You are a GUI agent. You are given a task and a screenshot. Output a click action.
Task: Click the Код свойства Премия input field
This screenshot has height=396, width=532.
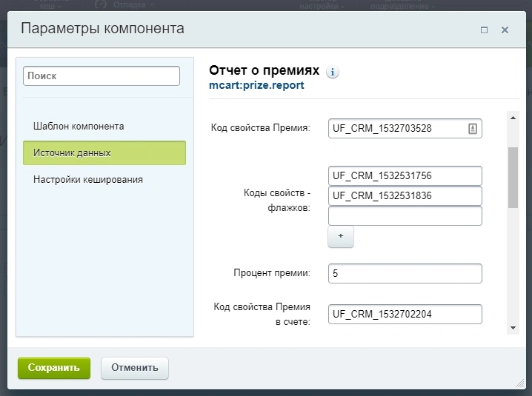(405, 129)
